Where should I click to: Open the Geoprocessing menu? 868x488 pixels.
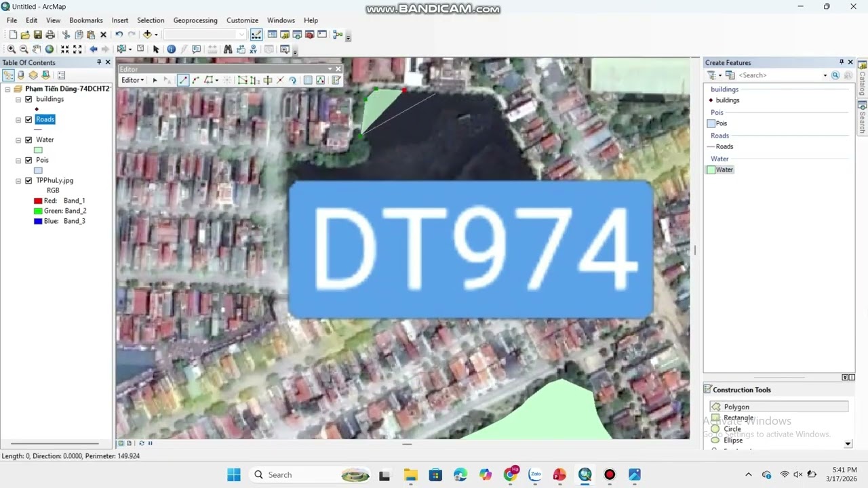pos(195,20)
